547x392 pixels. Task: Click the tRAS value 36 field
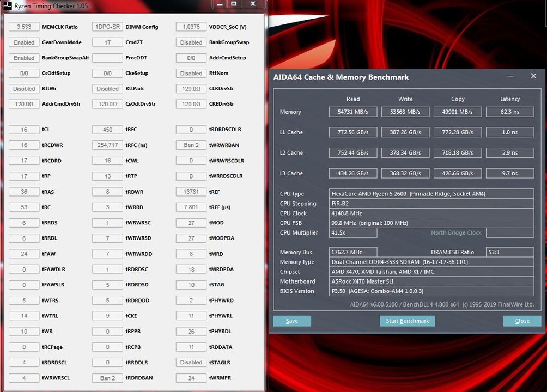click(x=24, y=192)
